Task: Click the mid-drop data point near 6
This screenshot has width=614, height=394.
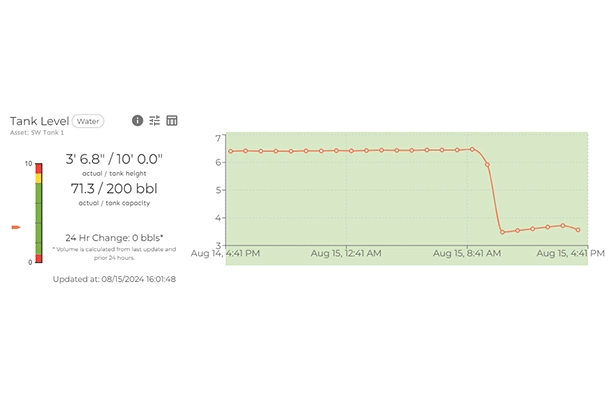Action: (x=488, y=165)
